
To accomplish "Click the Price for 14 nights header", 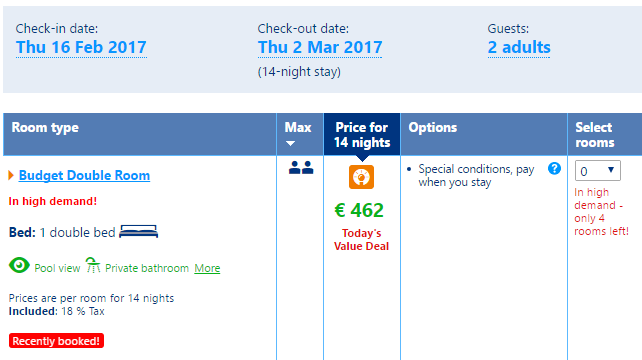I will point(362,135).
